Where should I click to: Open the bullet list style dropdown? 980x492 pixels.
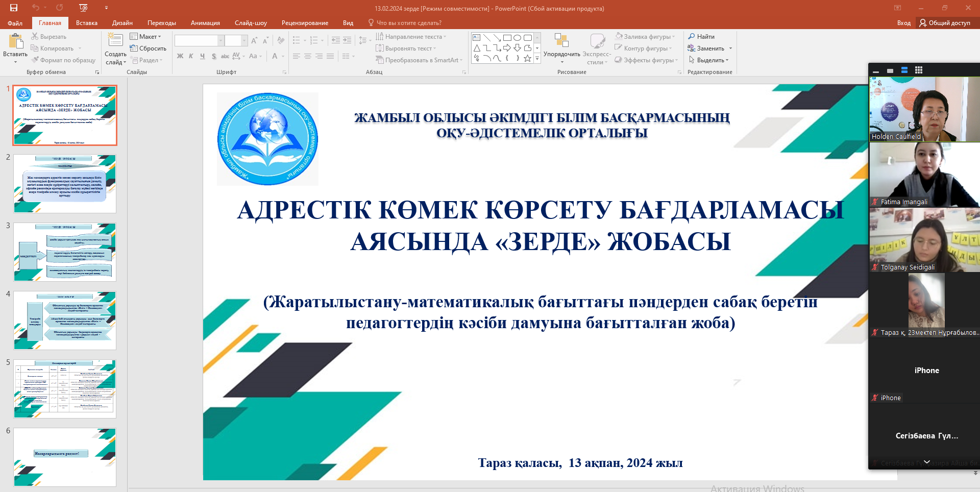click(305, 40)
